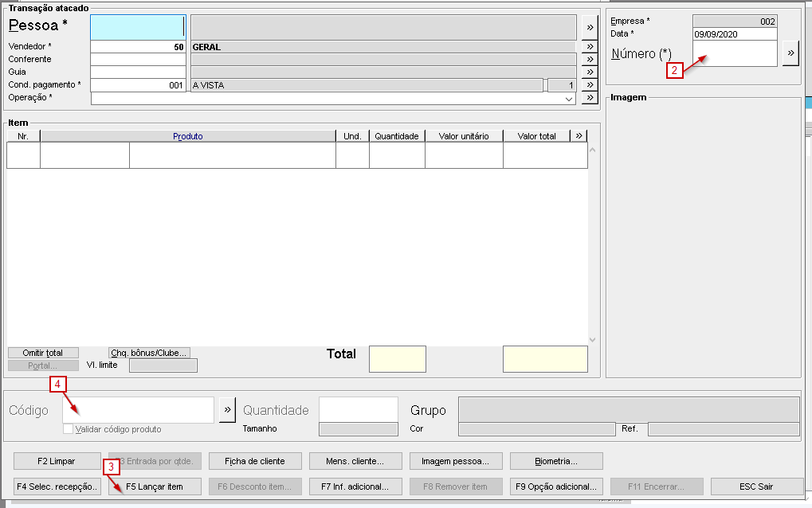Open lookup button next to Código field

click(227, 410)
